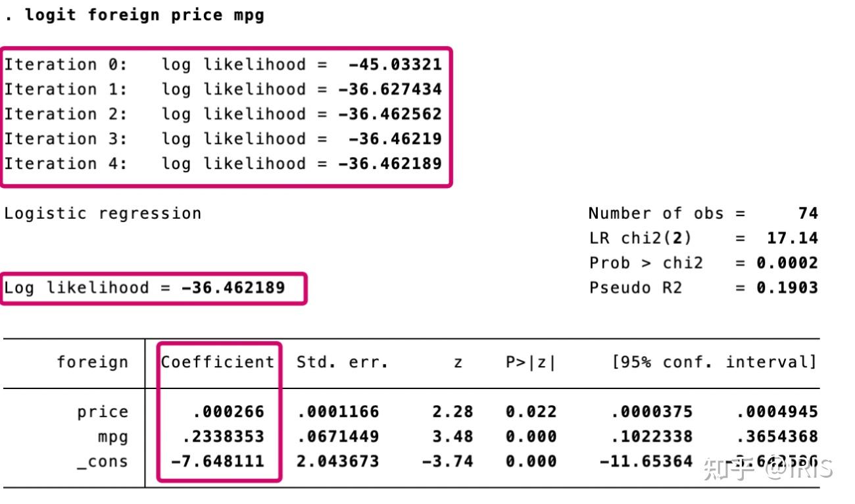Click the Iteration 4 log likelihood value

click(x=390, y=164)
